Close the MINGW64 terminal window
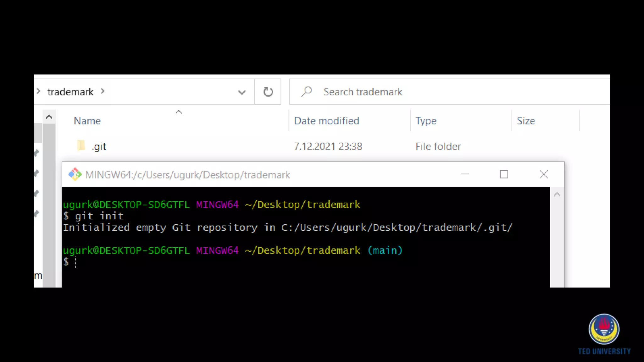The width and height of the screenshot is (644, 362). tap(543, 174)
